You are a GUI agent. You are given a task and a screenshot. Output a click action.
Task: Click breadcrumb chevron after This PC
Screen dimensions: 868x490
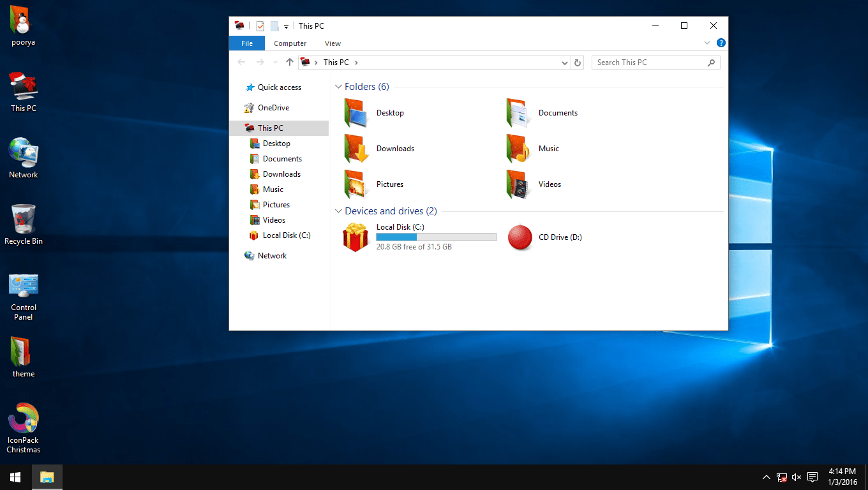point(356,63)
